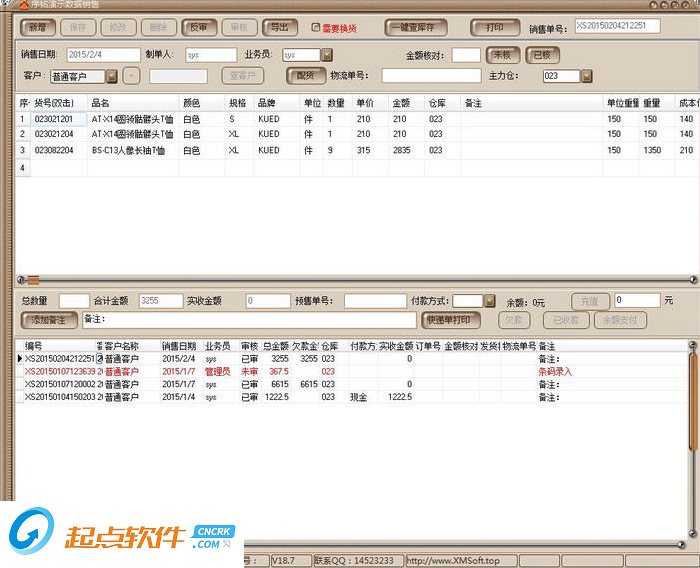700x568 pixels.
Task: Click the 合计金额 field showing 3255
Action: coord(161,301)
